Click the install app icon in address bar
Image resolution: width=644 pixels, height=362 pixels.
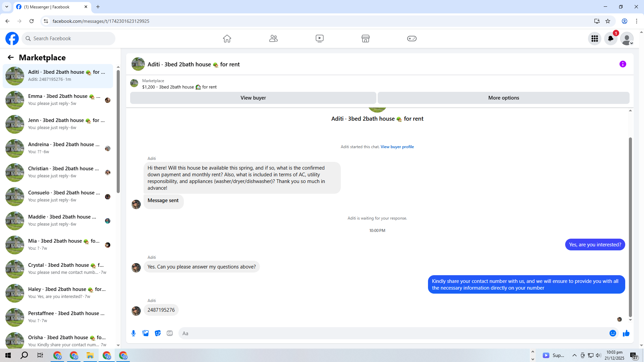click(x=597, y=21)
